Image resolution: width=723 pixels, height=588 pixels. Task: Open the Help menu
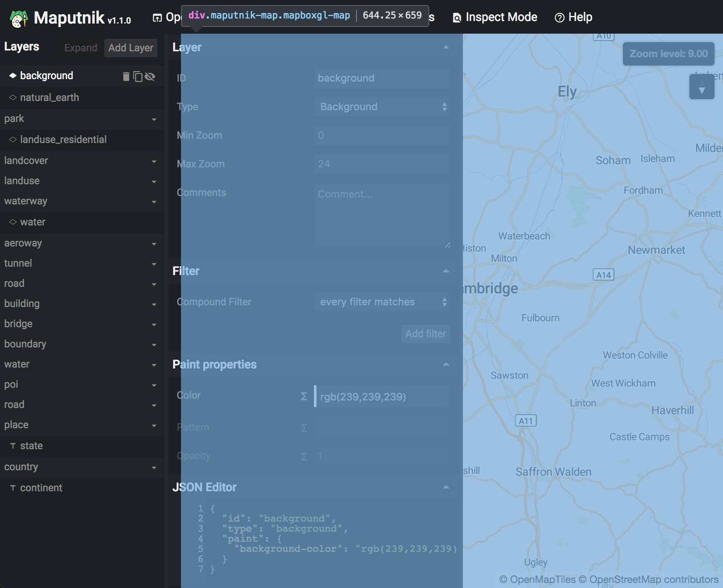pyautogui.click(x=574, y=17)
